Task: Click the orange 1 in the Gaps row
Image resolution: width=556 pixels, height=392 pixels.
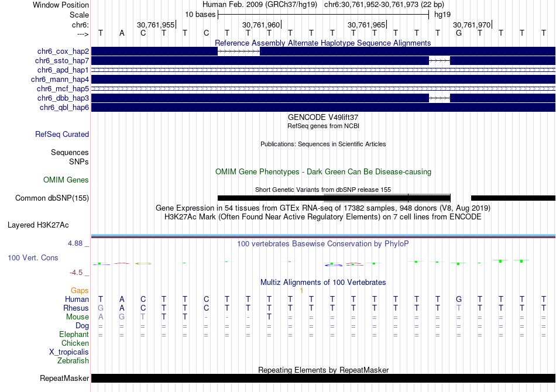Action: [301, 291]
